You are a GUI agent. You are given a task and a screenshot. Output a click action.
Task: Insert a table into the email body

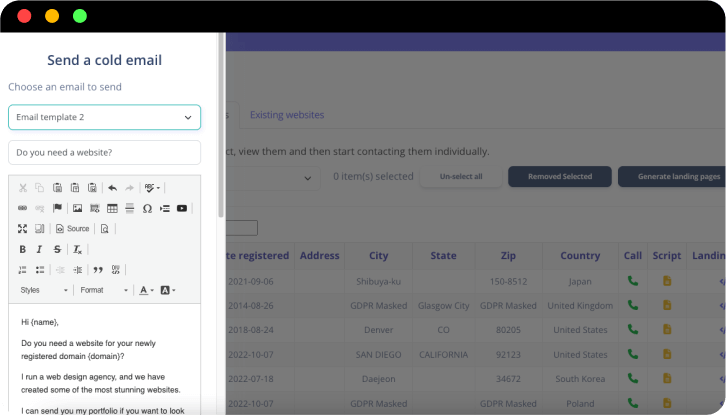tap(112, 208)
